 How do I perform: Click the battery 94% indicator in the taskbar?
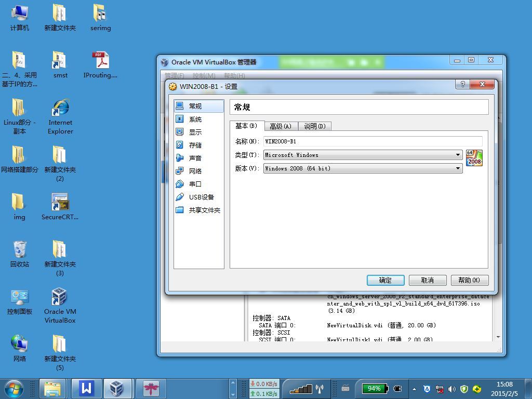click(374, 389)
